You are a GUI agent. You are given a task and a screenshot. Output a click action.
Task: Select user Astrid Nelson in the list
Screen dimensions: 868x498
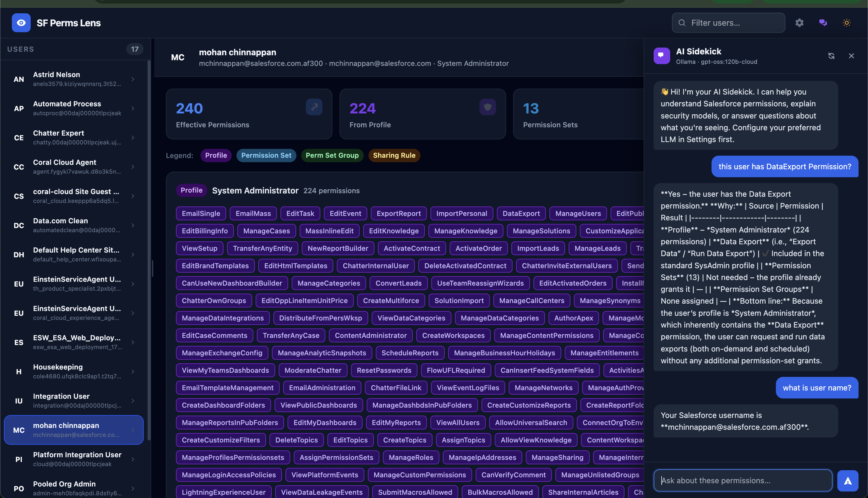pyautogui.click(x=74, y=79)
